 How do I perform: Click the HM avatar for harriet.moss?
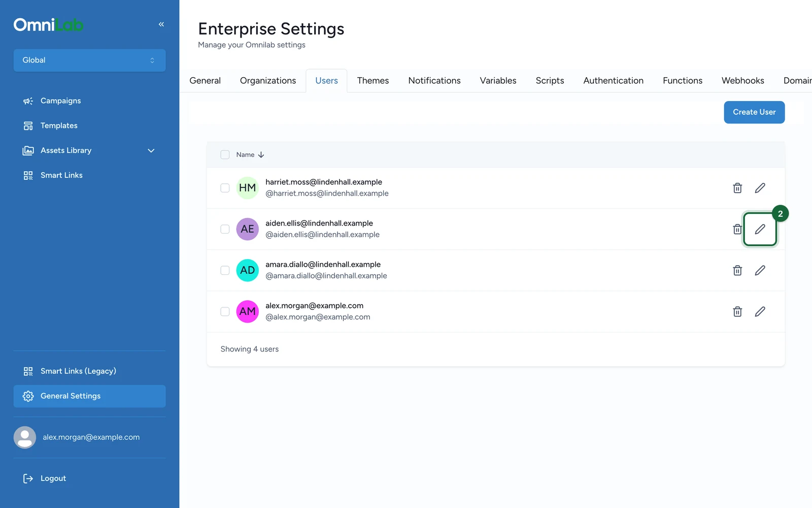click(x=248, y=188)
